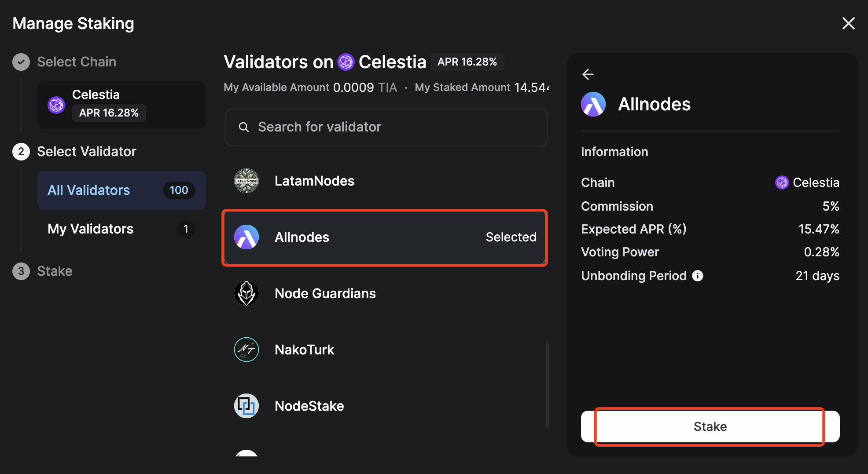Click the info icon beside Unbonding Period

[698, 276]
